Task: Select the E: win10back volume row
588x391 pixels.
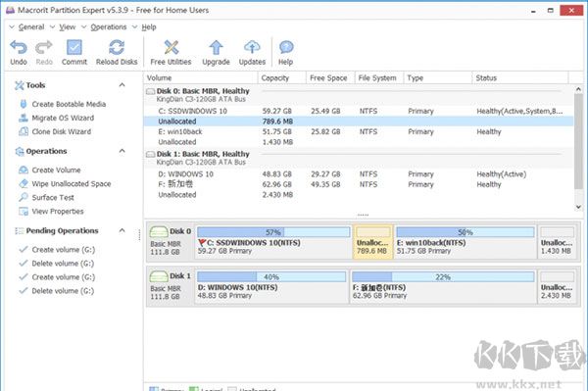Action: pos(359,131)
